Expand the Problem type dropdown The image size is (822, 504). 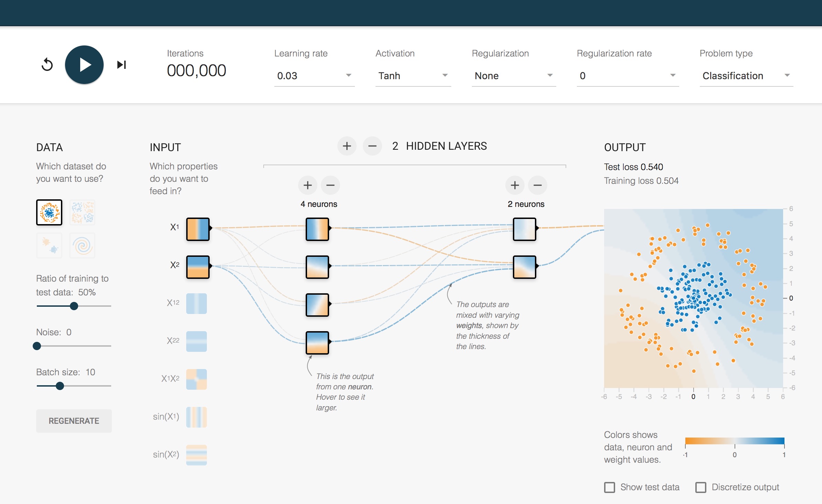[x=746, y=76]
